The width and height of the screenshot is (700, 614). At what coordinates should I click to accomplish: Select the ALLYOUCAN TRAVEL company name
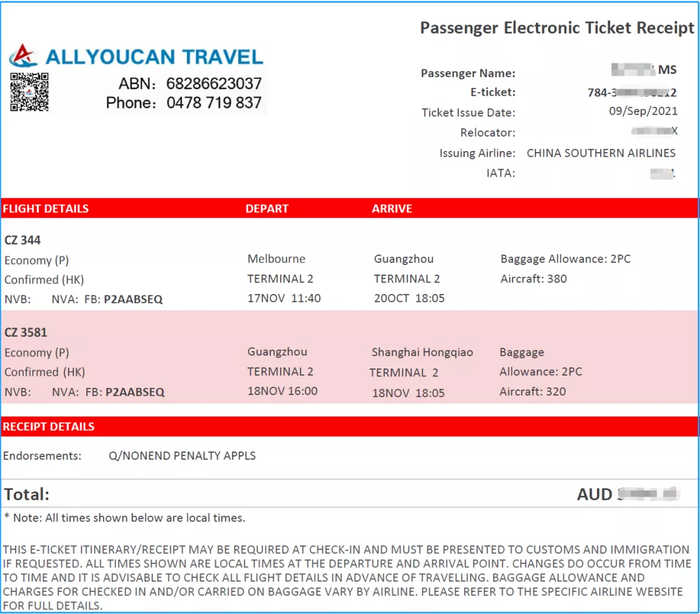(x=154, y=57)
